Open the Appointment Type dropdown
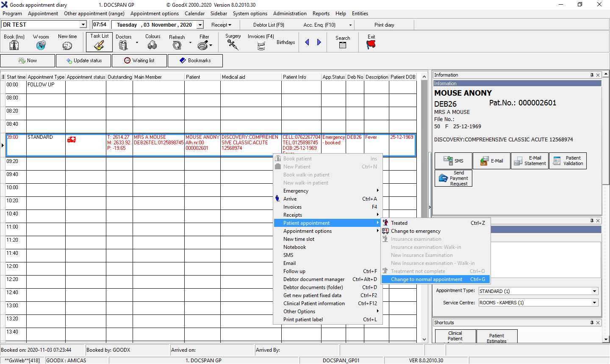 click(594, 291)
